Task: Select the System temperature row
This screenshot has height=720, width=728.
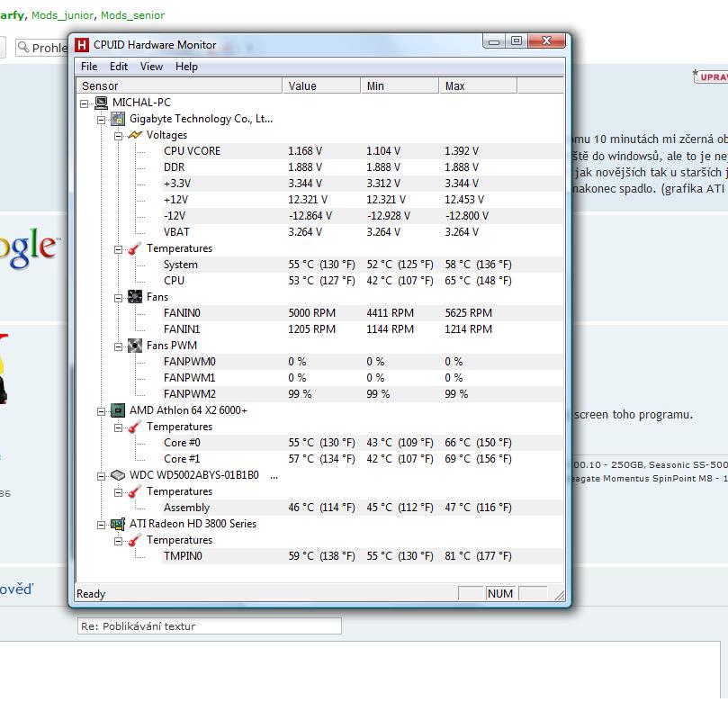Action: tap(362, 265)
